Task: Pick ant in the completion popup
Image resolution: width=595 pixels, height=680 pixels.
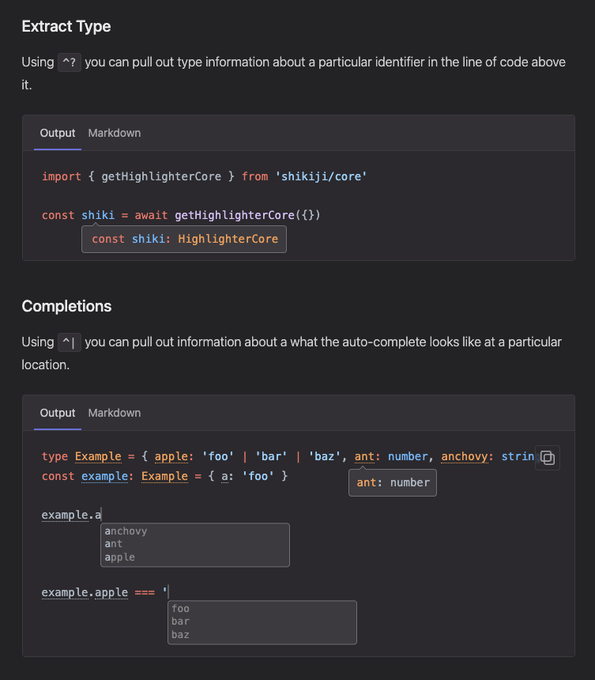Action: (113, 544)
